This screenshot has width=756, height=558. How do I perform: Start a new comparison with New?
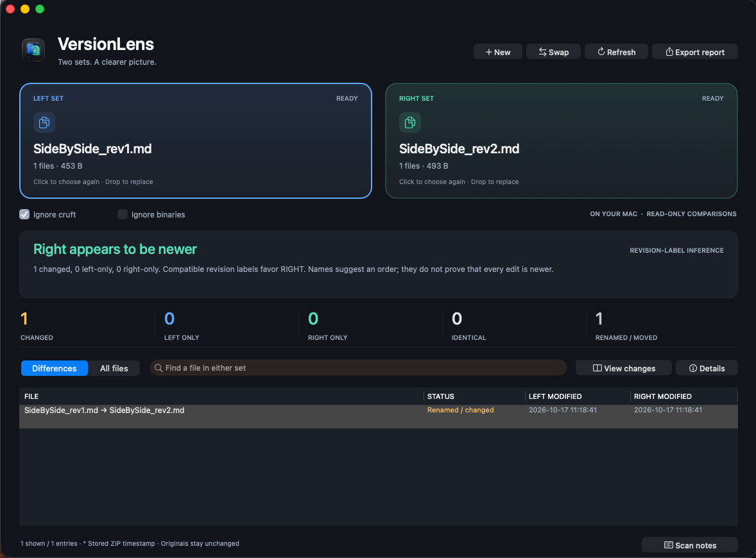pos(497,52)
